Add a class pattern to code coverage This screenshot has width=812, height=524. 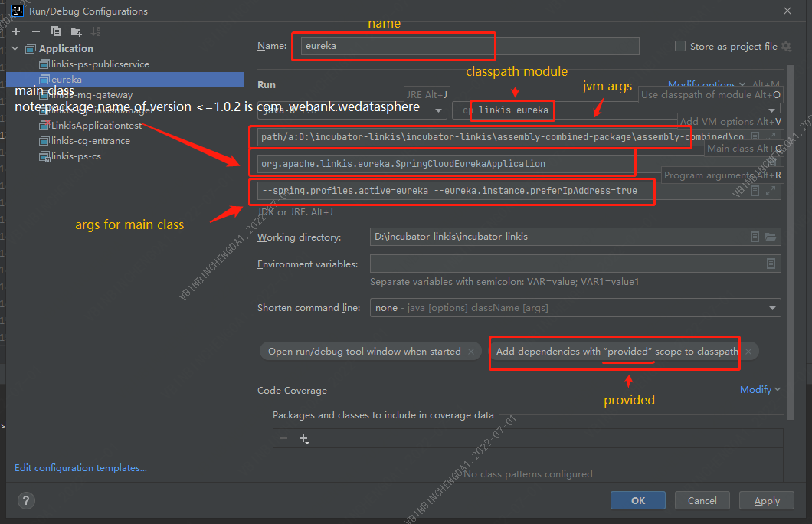(x=303, y=439)
